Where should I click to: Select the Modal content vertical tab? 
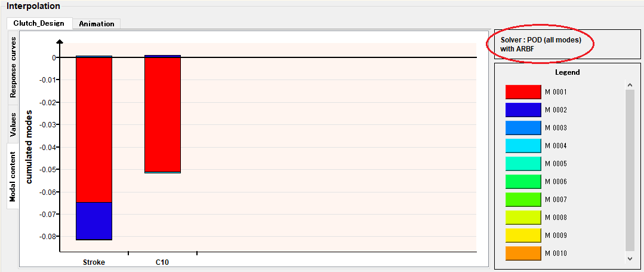pos(13,176)
